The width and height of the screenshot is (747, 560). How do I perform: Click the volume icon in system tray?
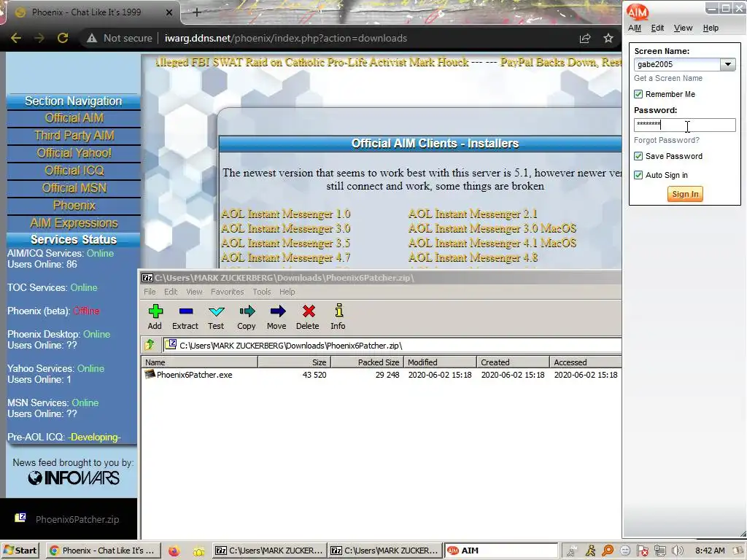(x=677, y=551)
